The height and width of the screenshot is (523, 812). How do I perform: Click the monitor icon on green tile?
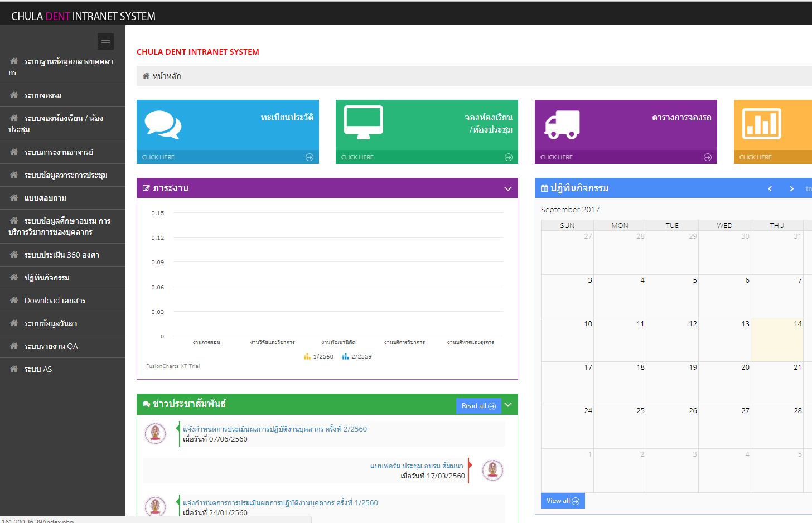point(363,122)
